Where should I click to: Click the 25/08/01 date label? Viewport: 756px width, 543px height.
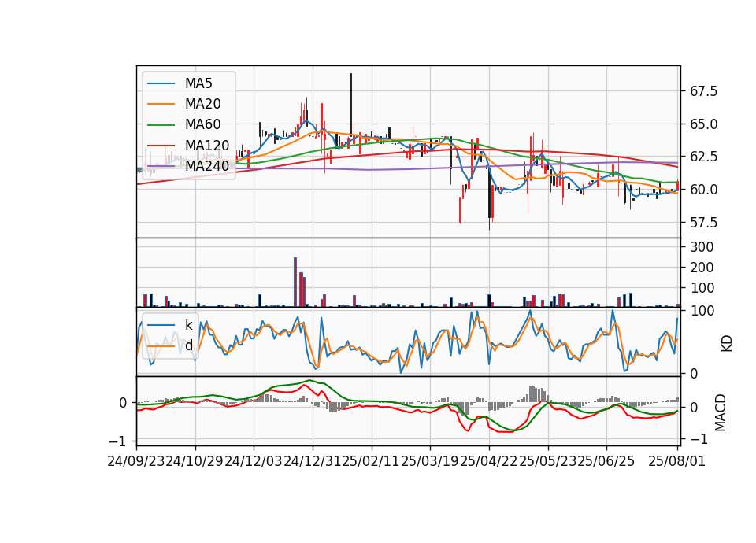pyautogui.click(x=677, y=461)
